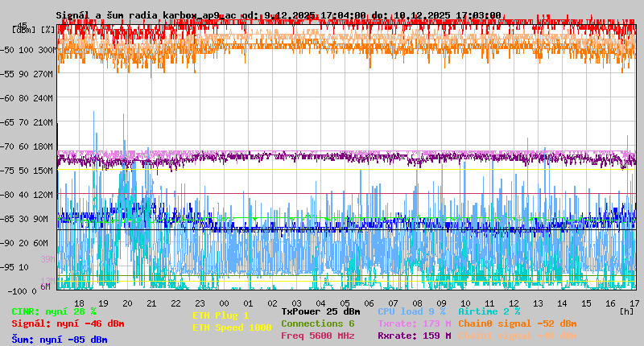Select the ETH Plug legend label

tap(221, 315)
